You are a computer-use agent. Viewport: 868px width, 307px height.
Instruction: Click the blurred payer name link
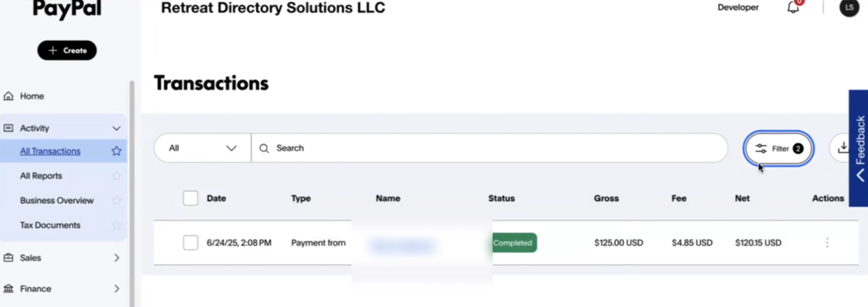coord(403,245)
